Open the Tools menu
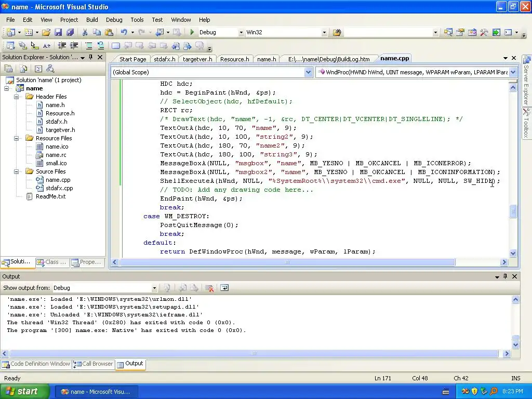Screen dimensions: 532x399 click(x=137, y=20)
